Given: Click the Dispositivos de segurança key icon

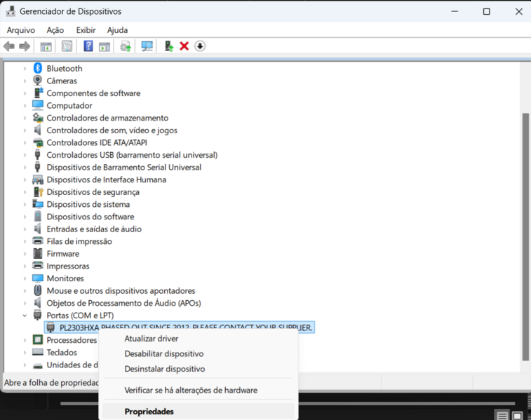Looking at the screenshot, I should 38,192.
